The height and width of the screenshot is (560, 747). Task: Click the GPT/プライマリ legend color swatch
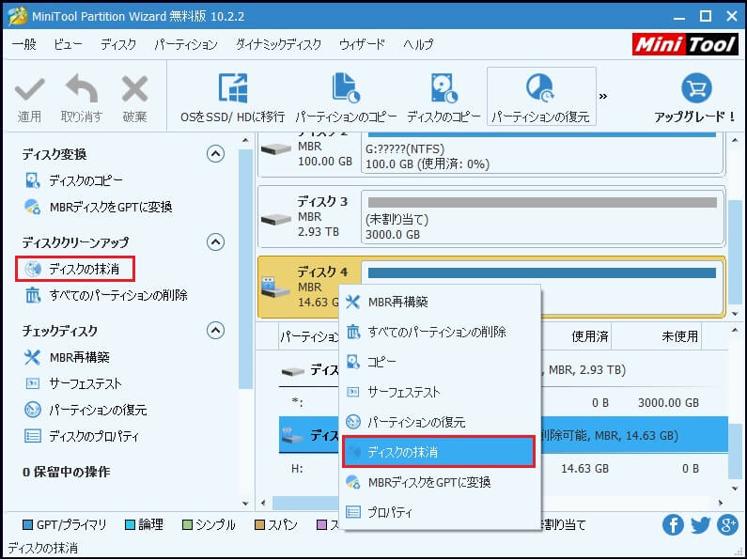27,525
